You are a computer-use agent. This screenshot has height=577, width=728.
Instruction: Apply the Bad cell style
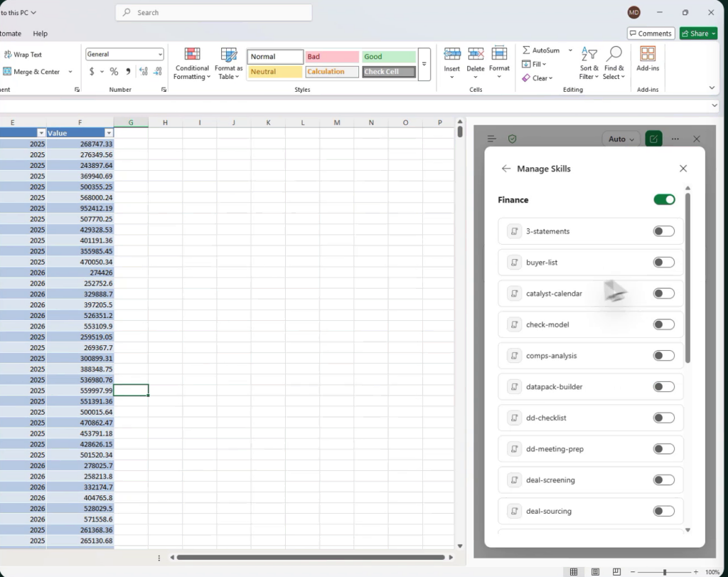(331, 57)
